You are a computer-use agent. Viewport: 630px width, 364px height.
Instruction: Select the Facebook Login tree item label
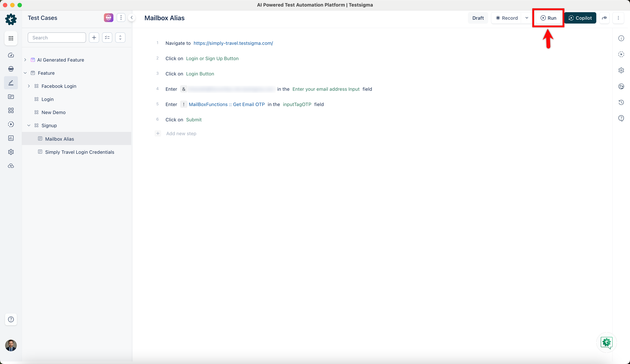point(59,86)
